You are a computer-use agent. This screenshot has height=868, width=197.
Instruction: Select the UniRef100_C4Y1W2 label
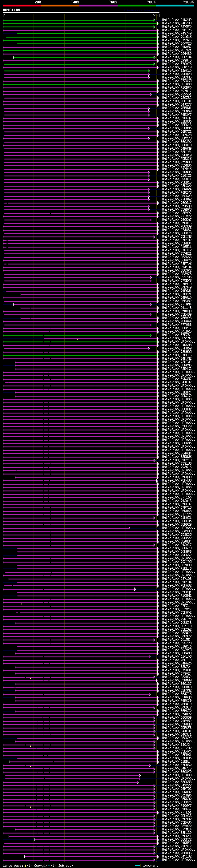tap(177, 856)
